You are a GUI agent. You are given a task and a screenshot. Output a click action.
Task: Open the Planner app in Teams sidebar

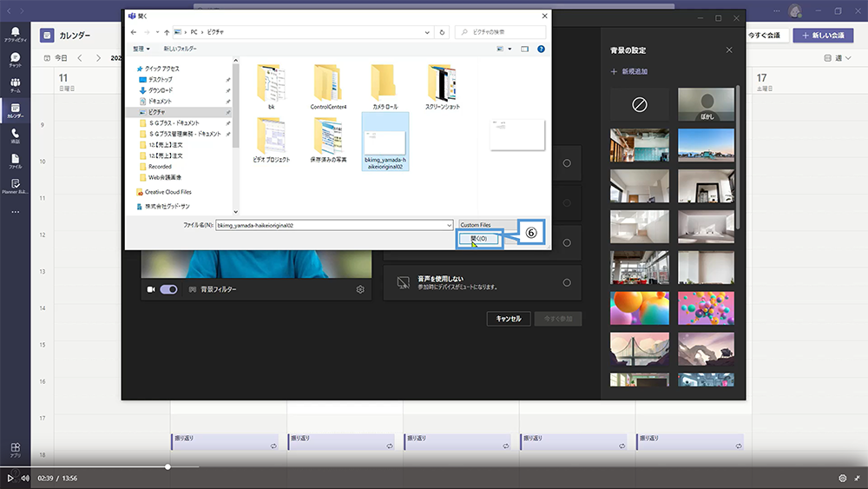pyautogui.click(x=15, y=186)
